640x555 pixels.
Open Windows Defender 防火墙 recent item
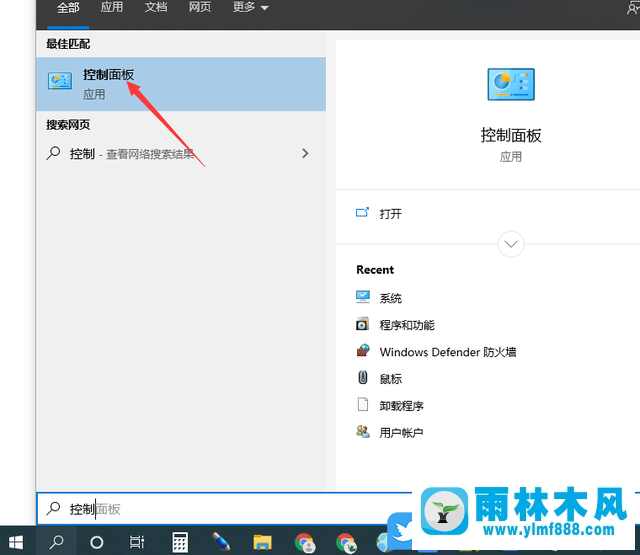click(448, 352)
